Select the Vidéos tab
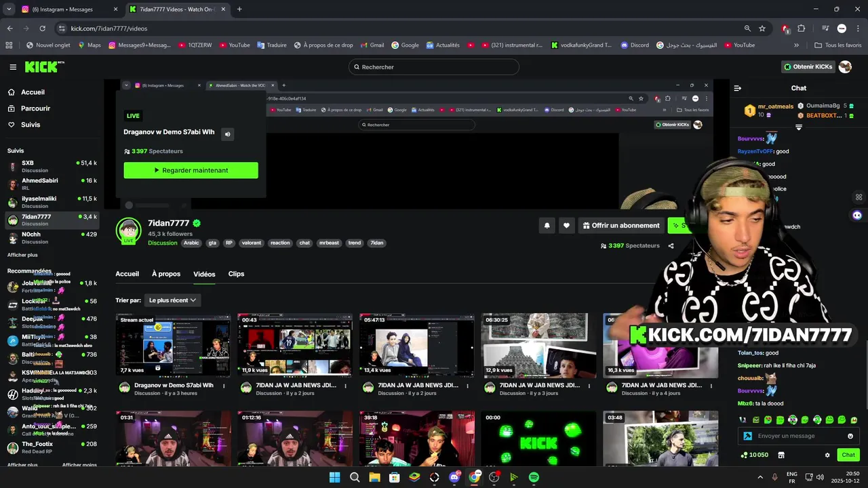 (x=204, y=274)
